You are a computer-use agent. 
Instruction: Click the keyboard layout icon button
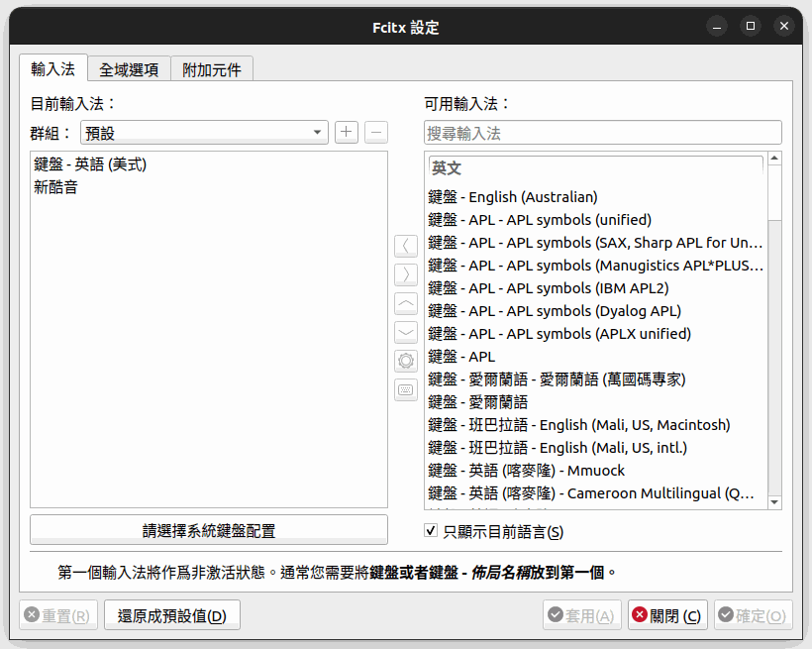[x=406, y=389]
